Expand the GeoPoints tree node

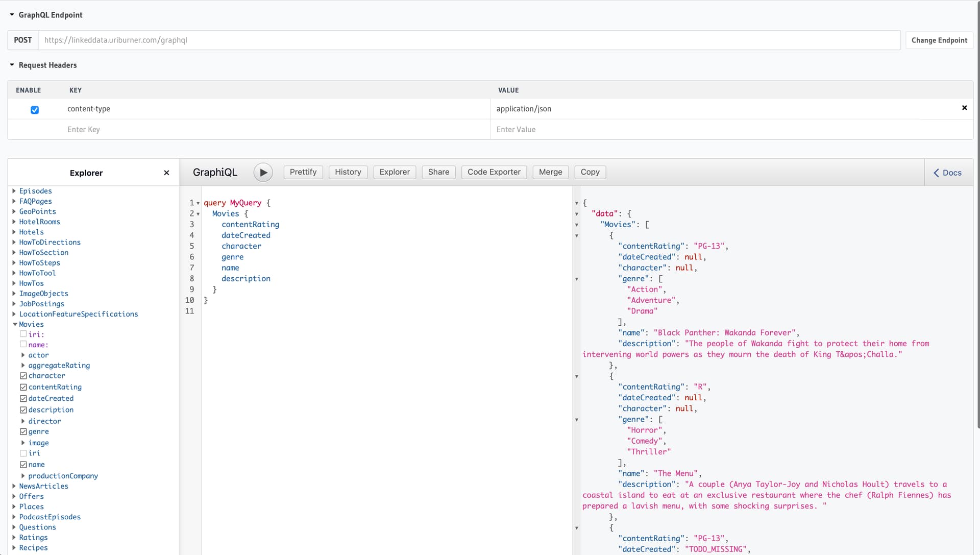pyautogui.click(x=14, y=211)
